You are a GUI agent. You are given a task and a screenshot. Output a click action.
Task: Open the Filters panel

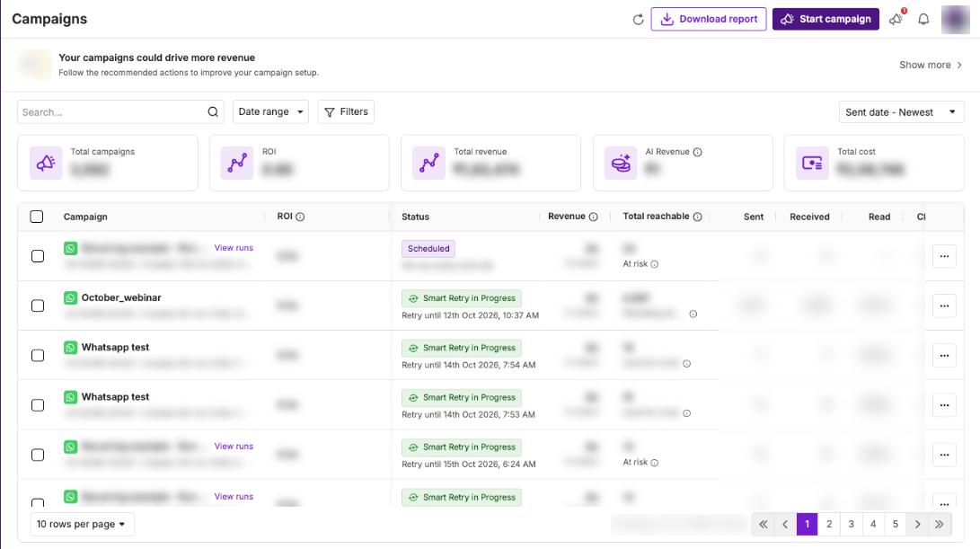(x=346, y=112)
